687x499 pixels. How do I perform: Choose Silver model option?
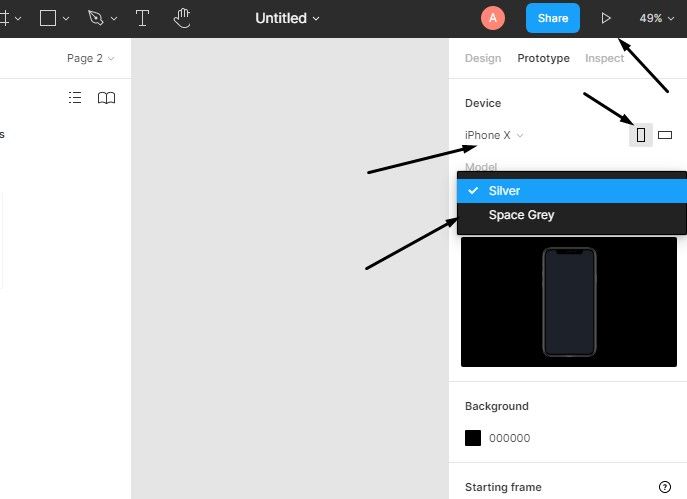click(x=504, y=191)
